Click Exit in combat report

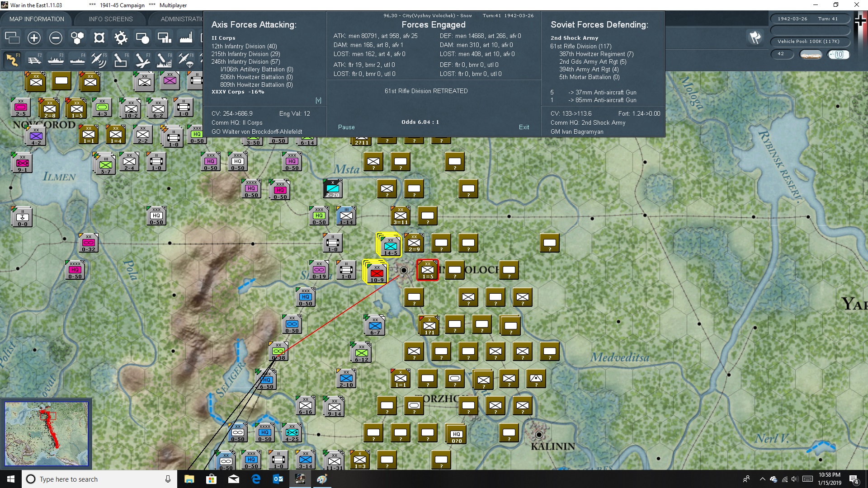coord(524,127)
